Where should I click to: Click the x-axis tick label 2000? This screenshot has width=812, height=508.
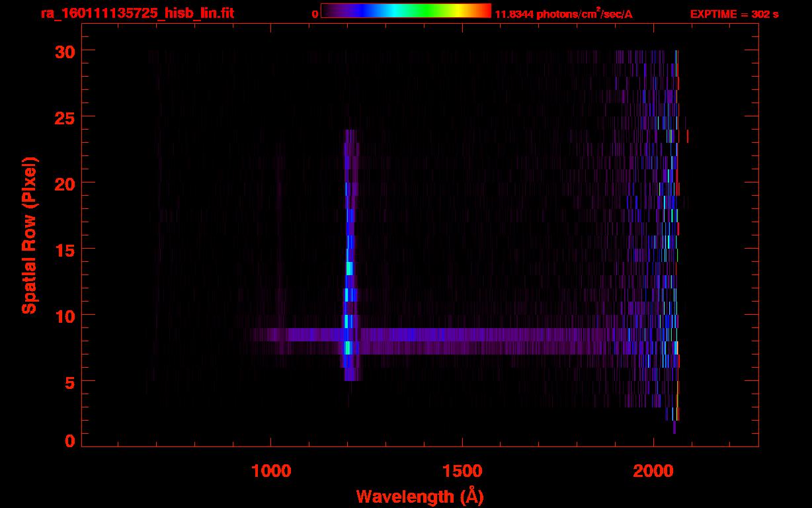coord(653,471)
